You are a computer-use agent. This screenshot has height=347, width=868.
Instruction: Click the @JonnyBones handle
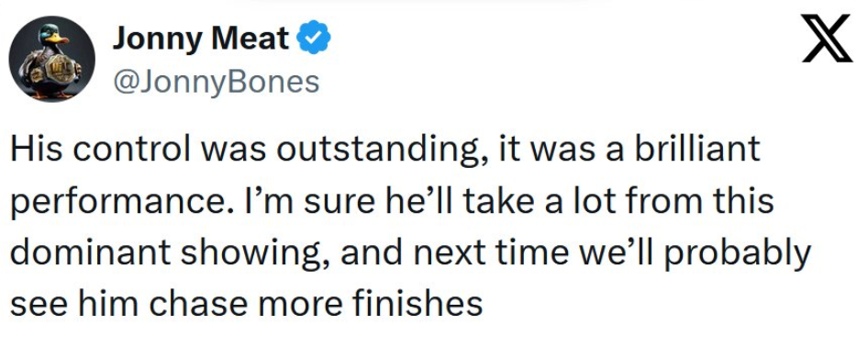coord(216,82)
